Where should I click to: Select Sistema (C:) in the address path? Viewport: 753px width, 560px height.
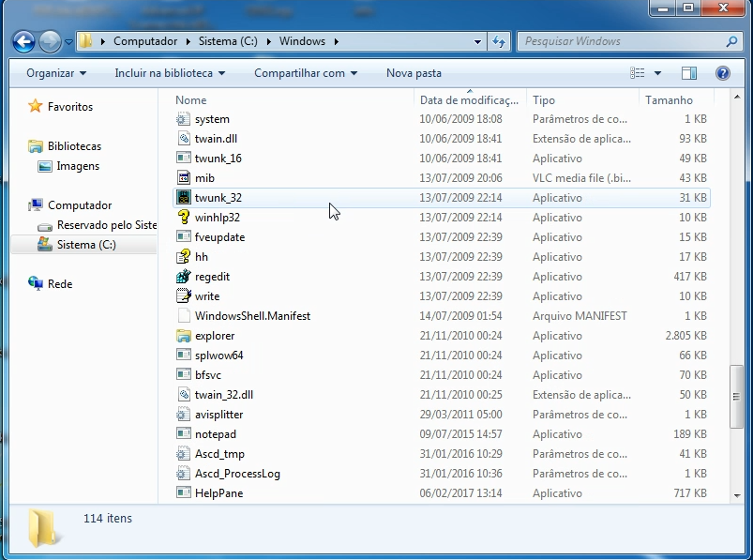(x=228, y=41)
